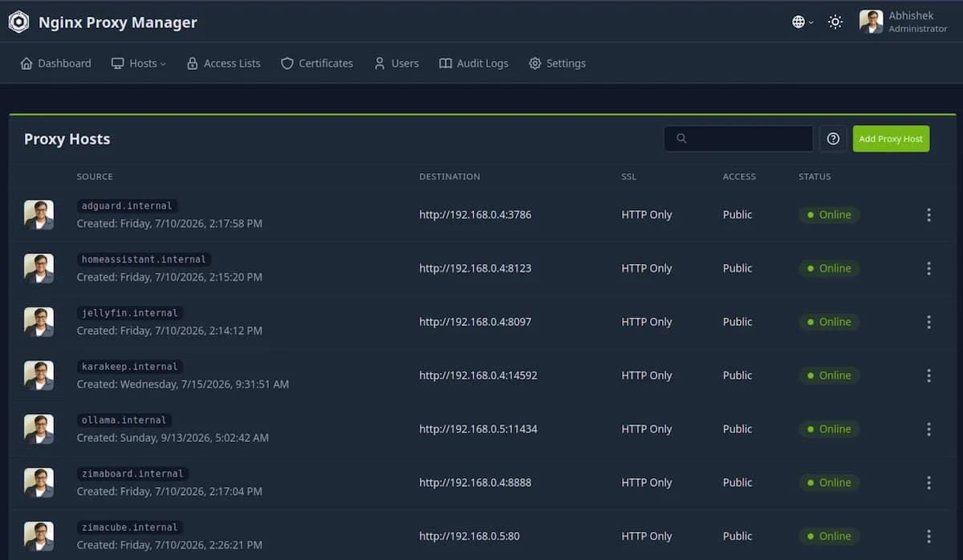This screenshot has height=560, width=963.
Task: Go to the Dashboard tab
Action: pyautogui.click(x=55, y=63)
